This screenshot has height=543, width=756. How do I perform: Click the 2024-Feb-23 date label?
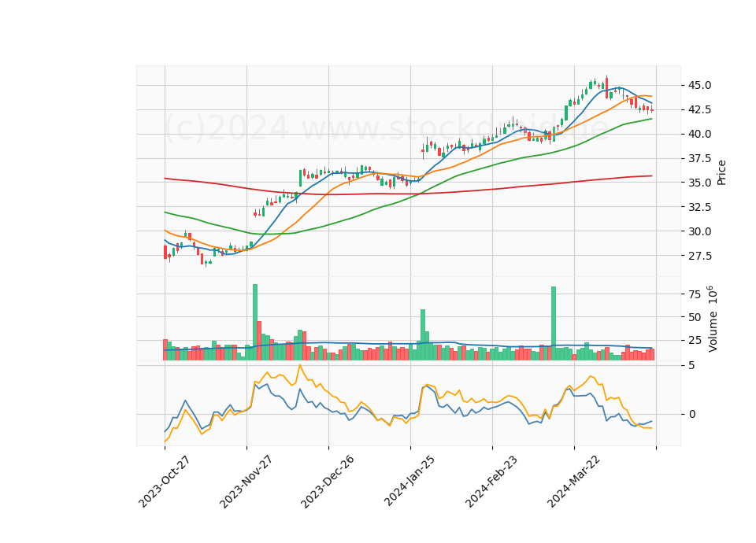click(491, 482)
